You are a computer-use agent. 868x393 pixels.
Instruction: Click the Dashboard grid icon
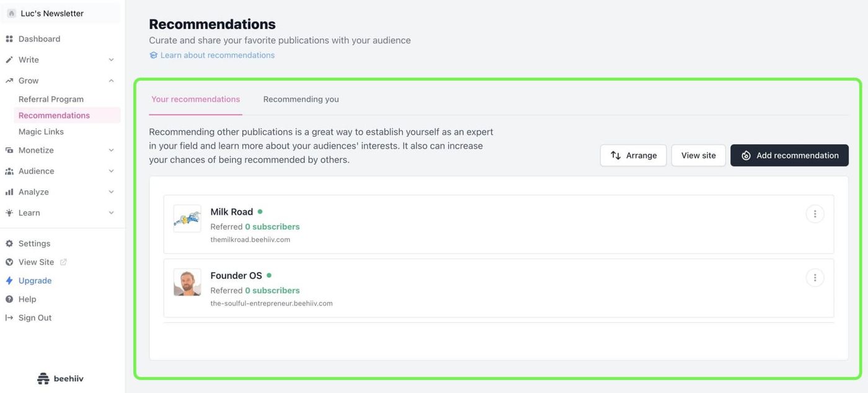coord(9,39)
